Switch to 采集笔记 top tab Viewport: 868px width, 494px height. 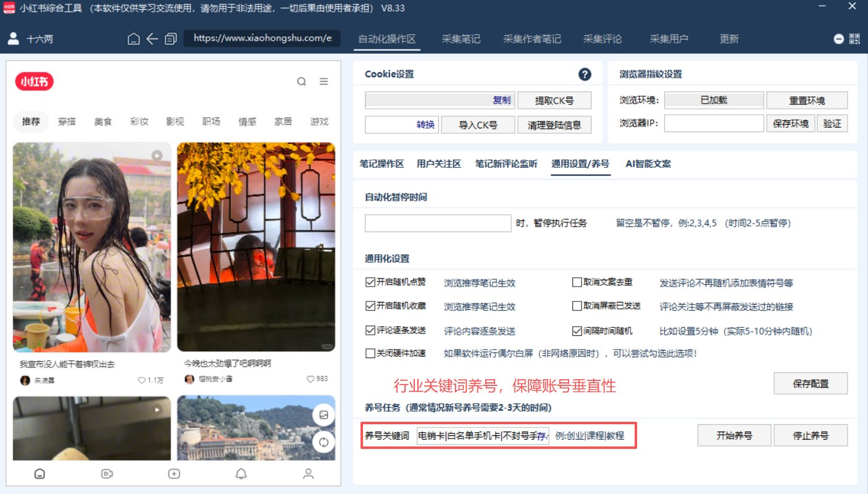click(461, 39)
